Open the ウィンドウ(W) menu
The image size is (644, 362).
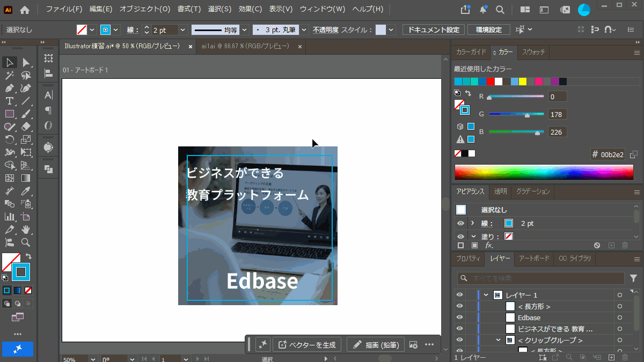pyautogui.click(x=322, y=9)
